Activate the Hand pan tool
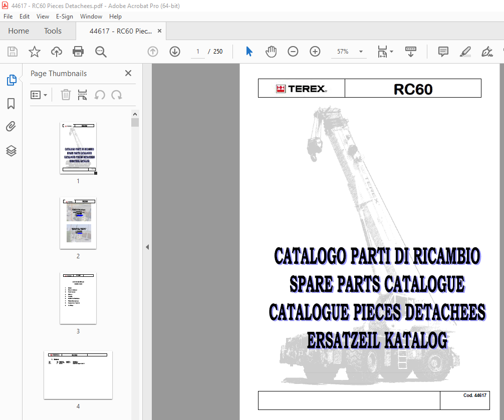This screenshot has width=504, height=420. [271, 52]
